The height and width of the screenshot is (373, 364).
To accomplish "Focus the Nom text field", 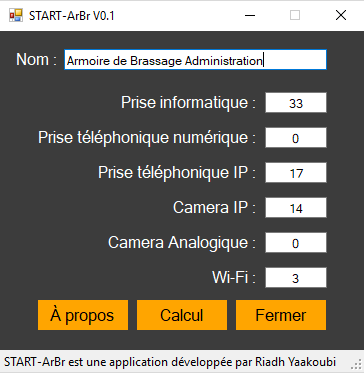I will [x=195, y=60].
